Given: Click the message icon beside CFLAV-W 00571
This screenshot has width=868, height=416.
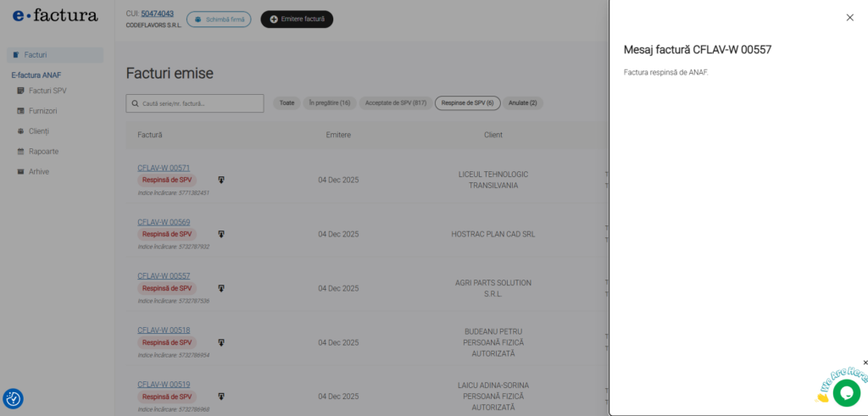Looking at the screenshot, I should 221,180.
